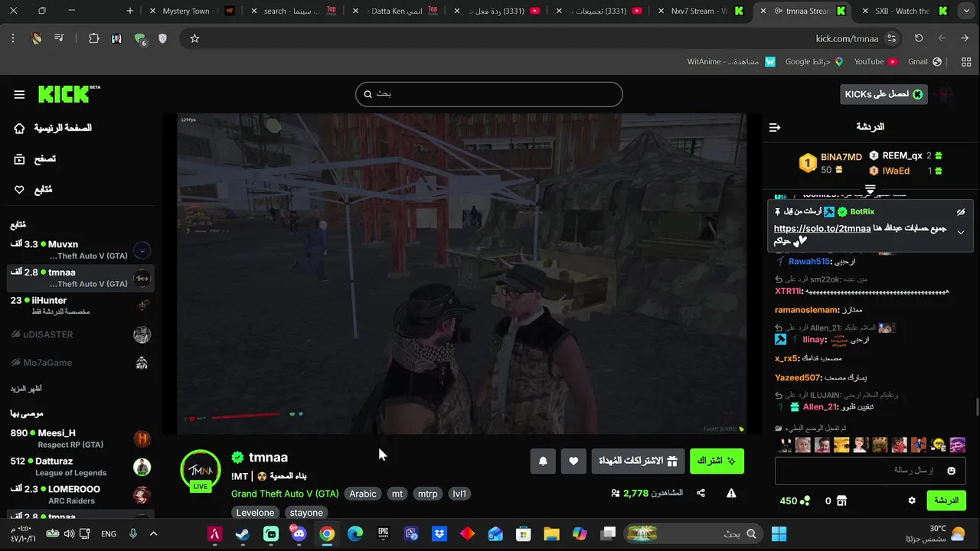Select uDISASTER offline channel
The height and width of the screenshot is (551, 980).
pyautogui.click(x=80, y=334)
